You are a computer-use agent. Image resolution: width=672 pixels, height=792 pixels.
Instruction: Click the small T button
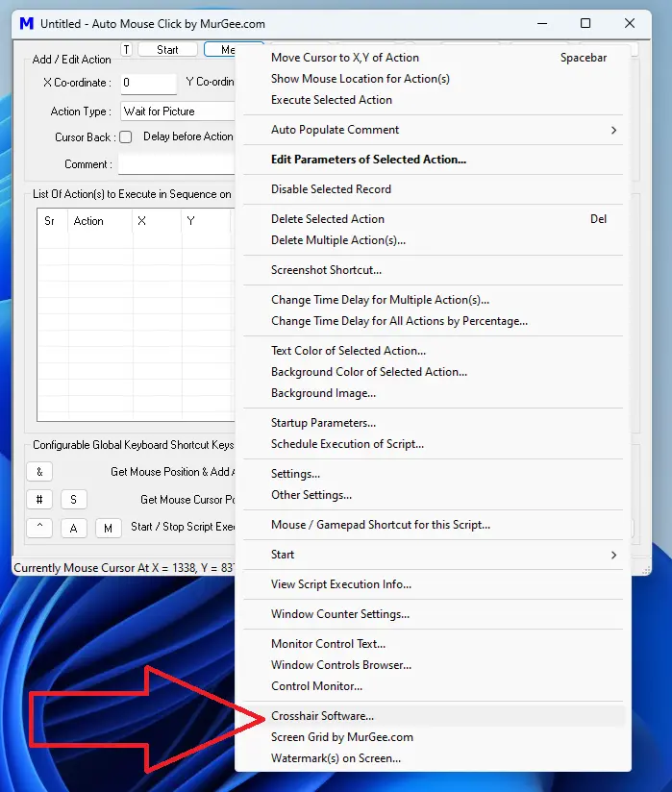[x=126, y=50]
